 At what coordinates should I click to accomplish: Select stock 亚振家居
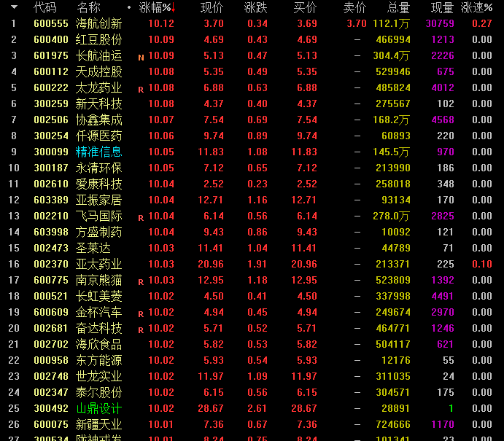[98, 200]
